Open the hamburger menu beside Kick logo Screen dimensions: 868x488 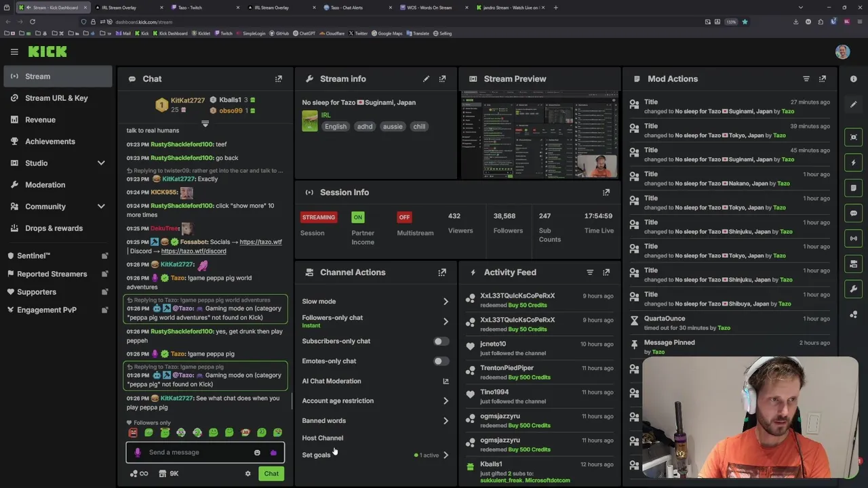tap(14, 52)
